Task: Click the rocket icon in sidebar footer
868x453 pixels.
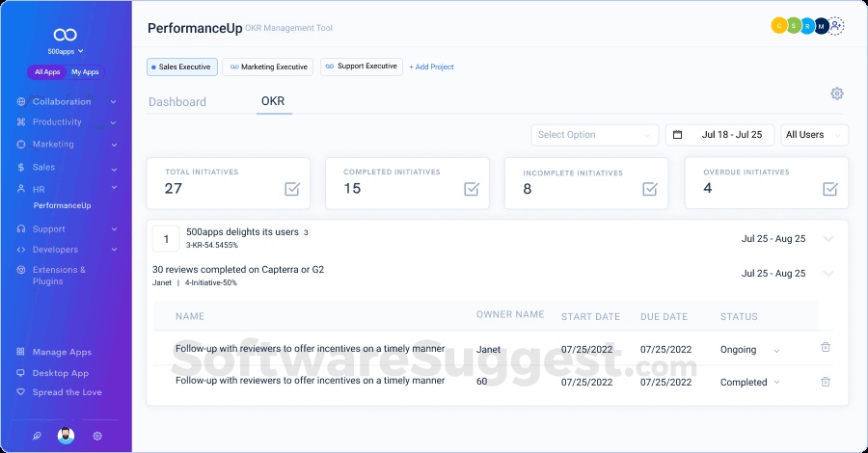Action: point(37,436)
